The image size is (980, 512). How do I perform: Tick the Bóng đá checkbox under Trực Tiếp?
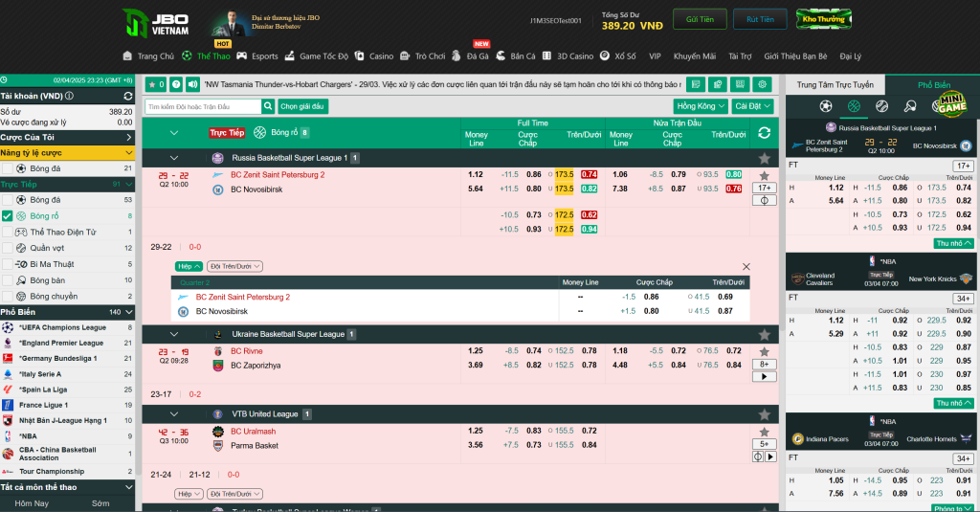8,200
